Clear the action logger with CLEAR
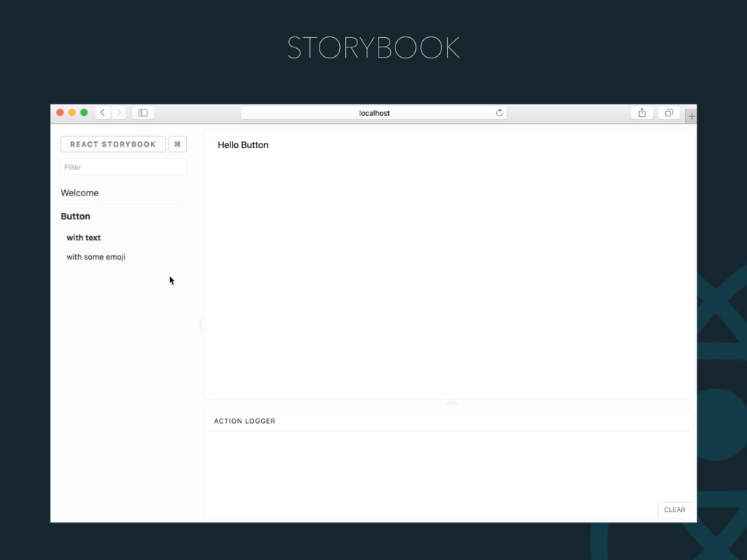Screen dimensions: 747x560 pos(675,510)
